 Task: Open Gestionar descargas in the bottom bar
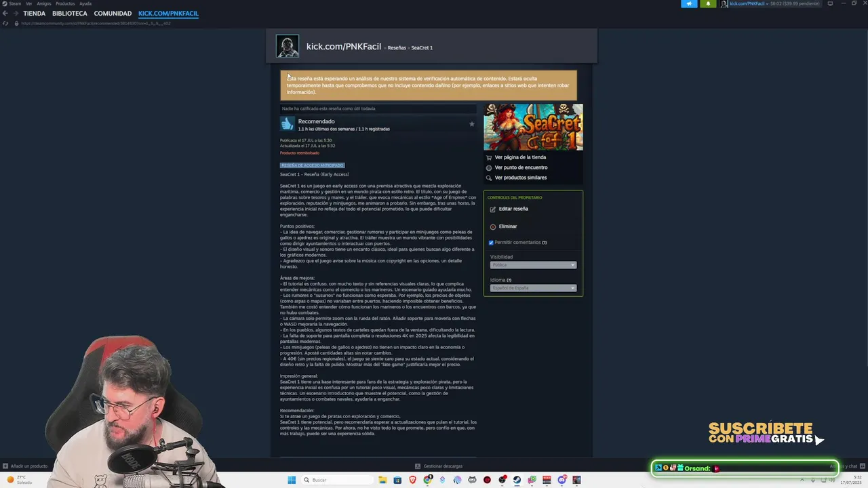pyautogui.click(x=443, y=466)
